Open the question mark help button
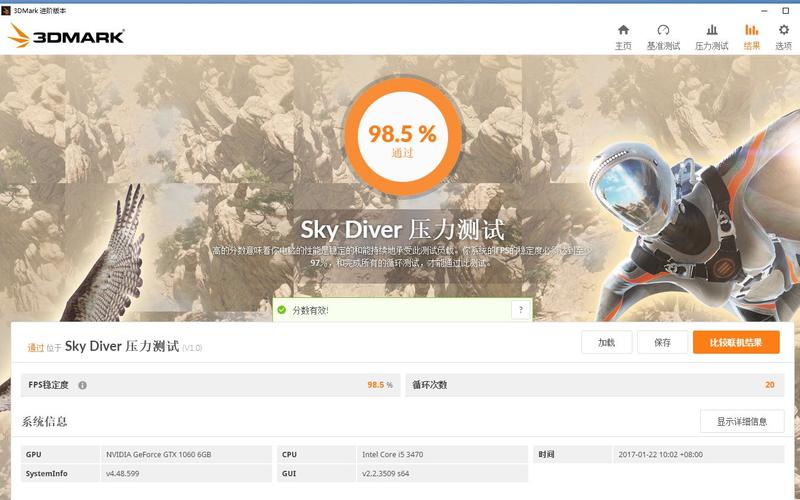Image resolution: width=800 pixels, height=500 pixels. (520, 310)
